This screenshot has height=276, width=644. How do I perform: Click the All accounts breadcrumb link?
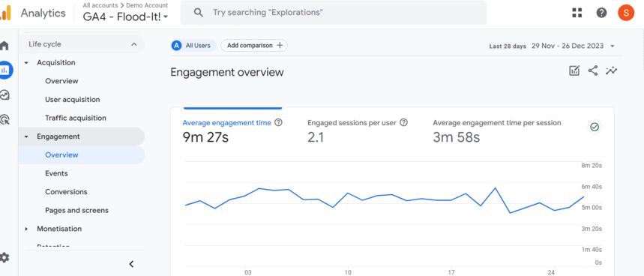click(100, 5)
